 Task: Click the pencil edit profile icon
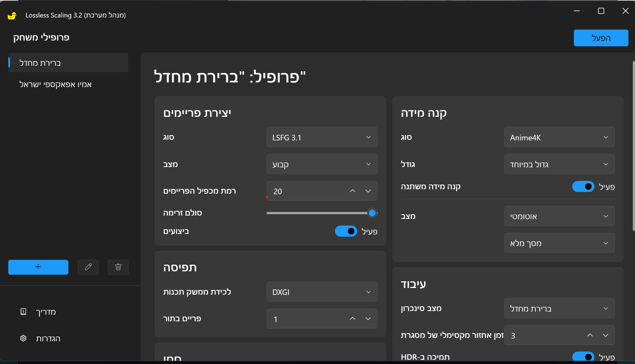click(88, 267)
